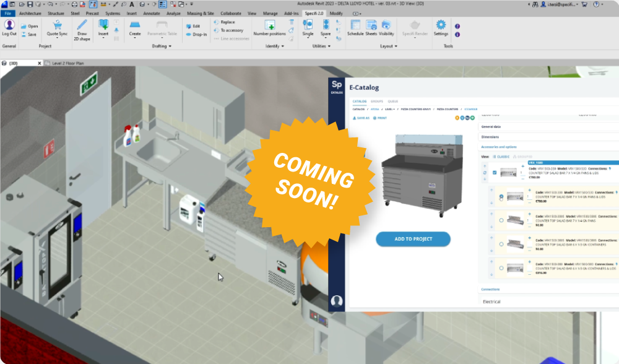Open the Add-Ins ribbon tab
Image resolution: width=619 pixels, height=364 pixels.
[292, 14]
